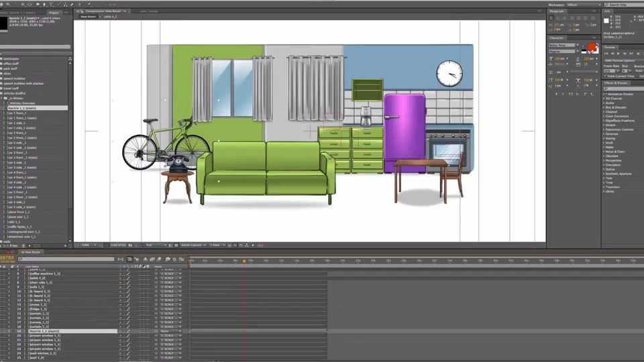Viewport: 644px width, 362px height.
Task: Select the Brush tool
Action: coord(60,4)
